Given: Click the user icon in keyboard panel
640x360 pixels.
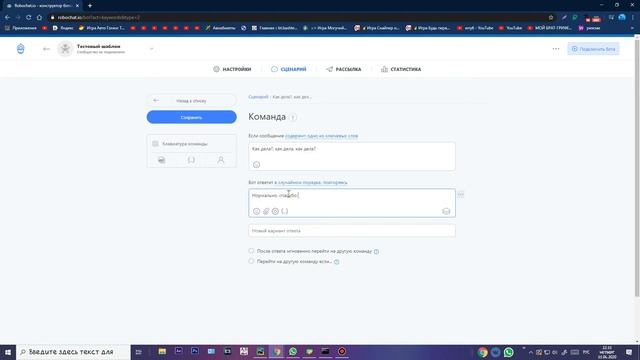Looking at the screenshot, I should 221,160.
